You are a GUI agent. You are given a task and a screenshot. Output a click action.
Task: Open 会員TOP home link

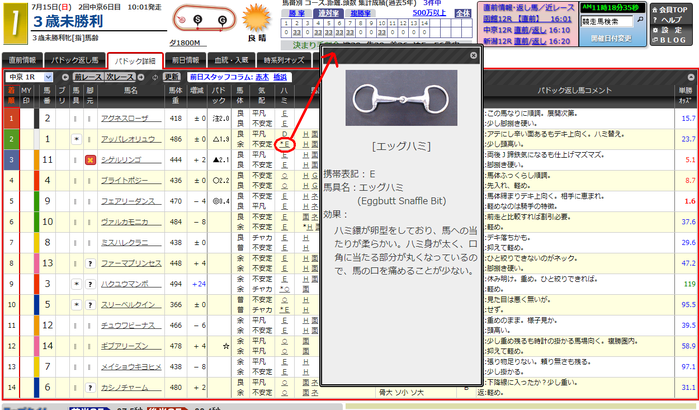point(670,9)
